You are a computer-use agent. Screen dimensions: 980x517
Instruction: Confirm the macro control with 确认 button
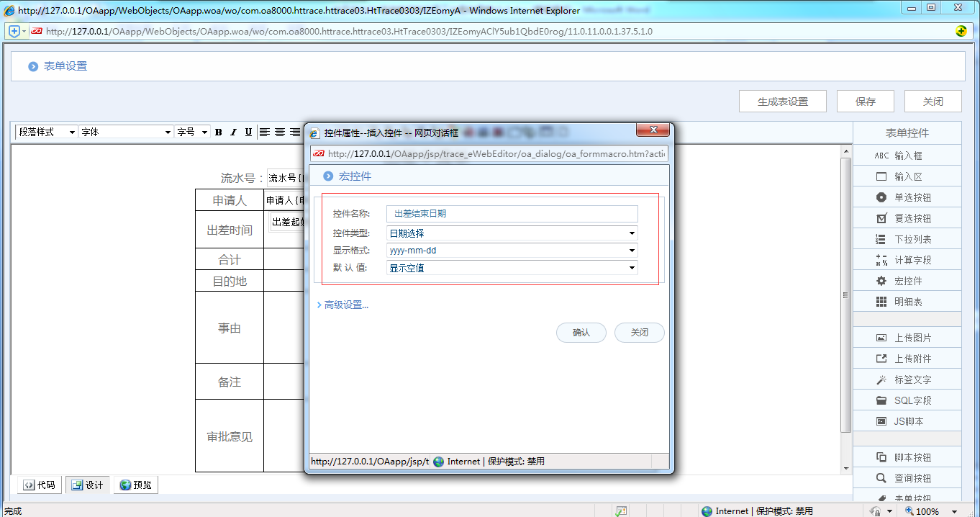[581, 332]
